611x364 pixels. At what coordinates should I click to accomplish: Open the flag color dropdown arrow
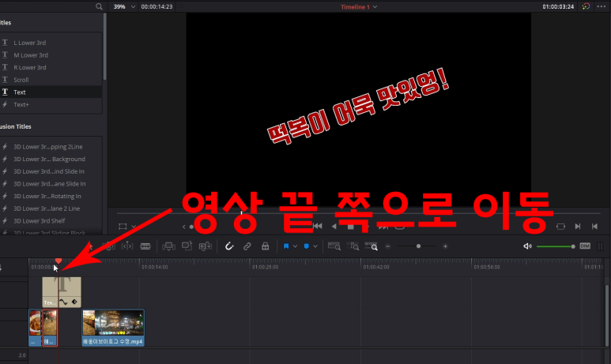(x=296, y=246)
